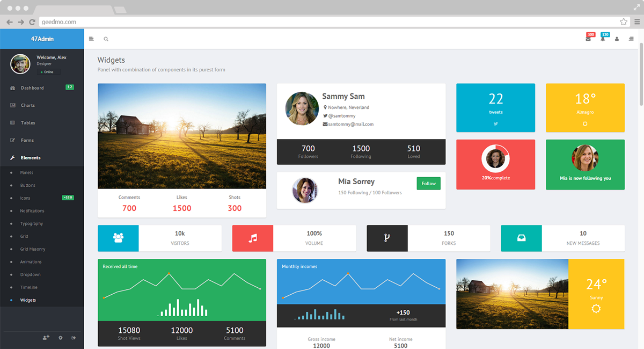Screen dimensions: 644x349
Task: Click the Twitter bird icon on tweets tile
Action: coord(495,123)
